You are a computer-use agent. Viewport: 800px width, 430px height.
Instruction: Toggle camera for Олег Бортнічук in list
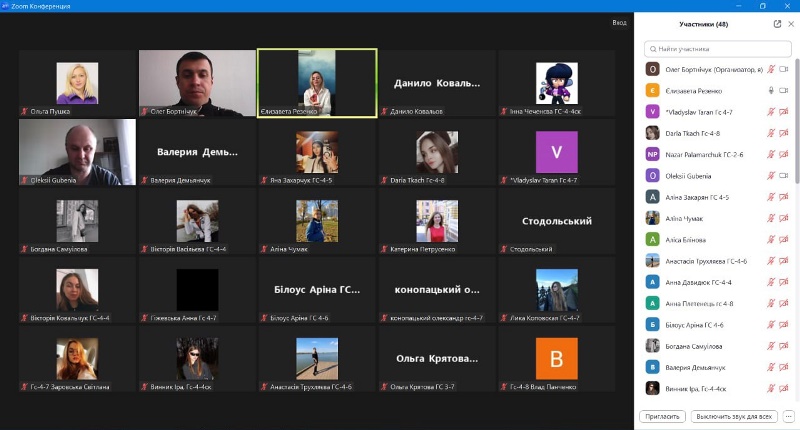pos(784,69)
